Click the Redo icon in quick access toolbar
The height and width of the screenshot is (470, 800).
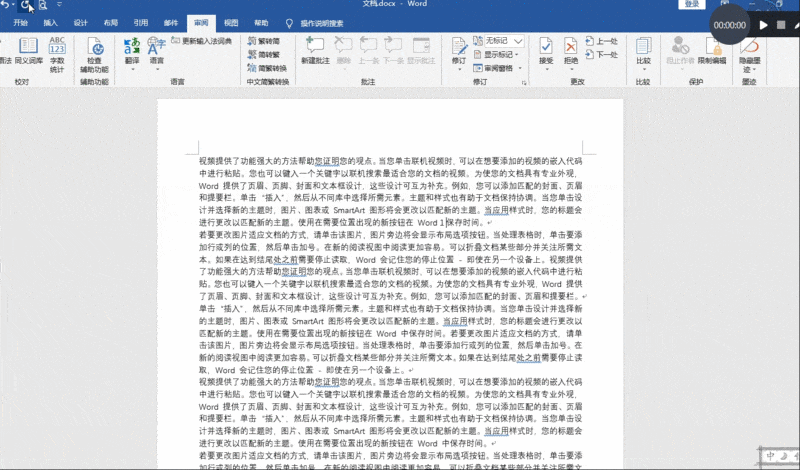pyautogui.click(x=25, y=5)
